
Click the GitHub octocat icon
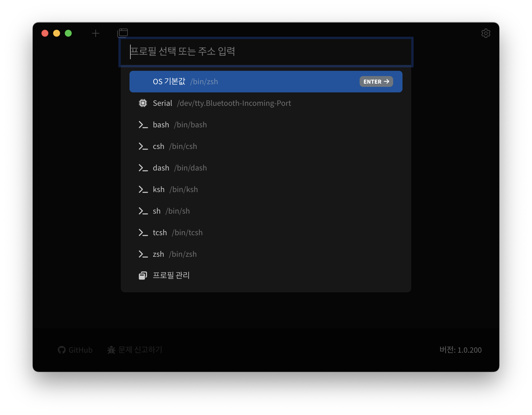pos(62,350)
